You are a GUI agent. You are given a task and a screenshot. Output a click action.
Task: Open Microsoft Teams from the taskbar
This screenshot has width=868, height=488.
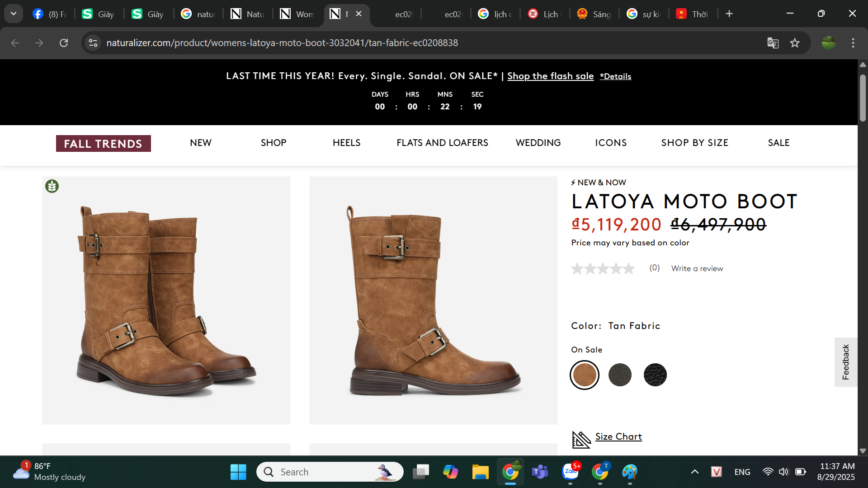(540, 472)
